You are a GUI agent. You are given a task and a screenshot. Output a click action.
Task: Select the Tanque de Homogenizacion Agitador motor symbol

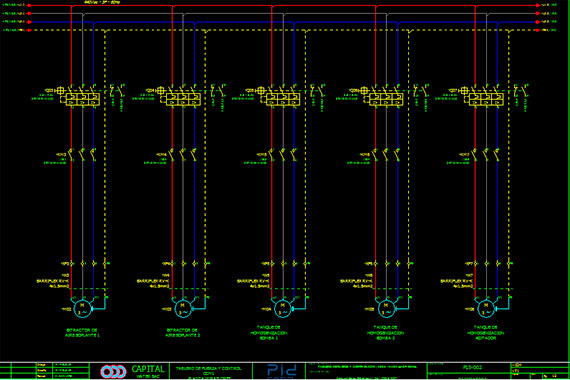pos(486,308)
